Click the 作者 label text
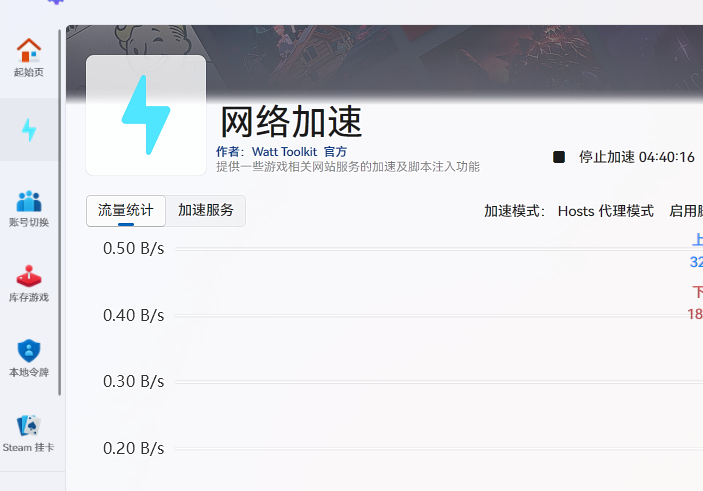703x491 pixels. tap(230, 152)
